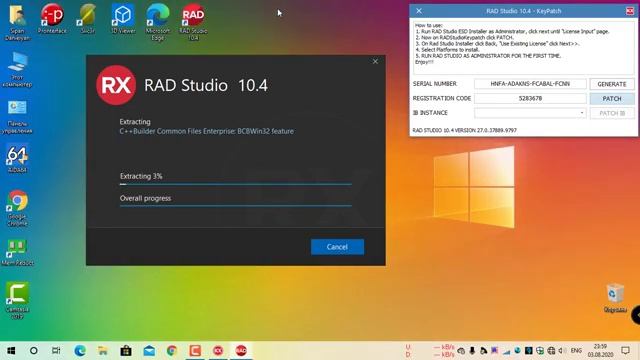Select the This PC desktop icon
The height and width of the screenshot is (360, 640).
17,69
